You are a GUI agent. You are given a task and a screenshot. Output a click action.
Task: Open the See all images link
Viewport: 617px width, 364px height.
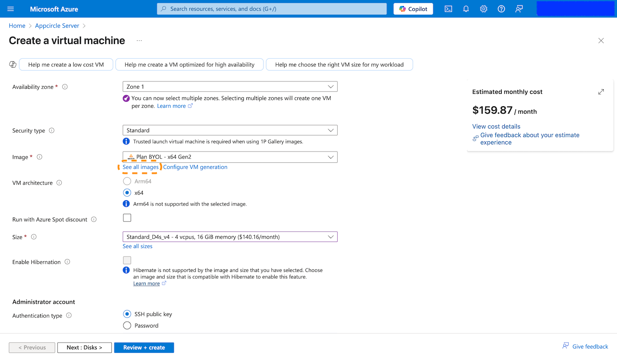tap(141, 167)
